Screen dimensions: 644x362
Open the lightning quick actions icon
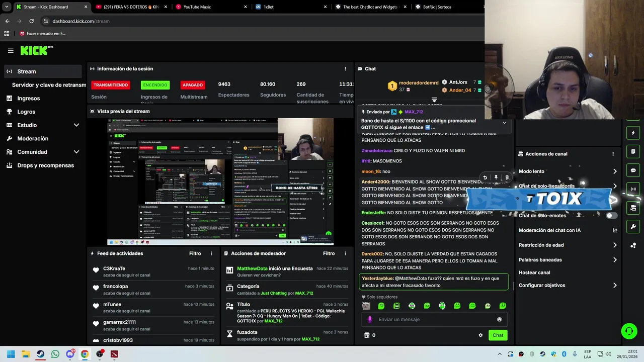point(633,133)
